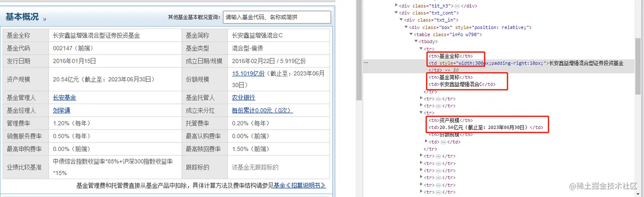Collapse the div class box node
This screenshot has height=197, width=644.
405,27
